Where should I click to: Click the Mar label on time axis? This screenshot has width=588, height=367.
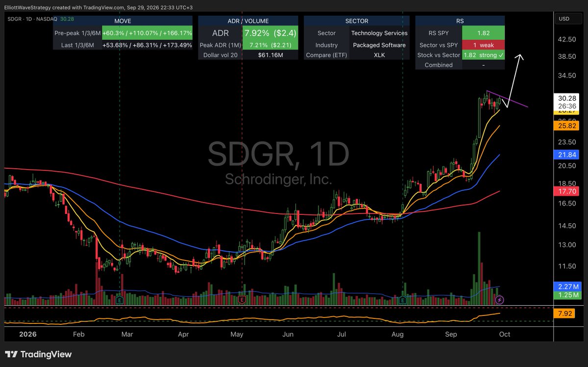coord(127,334)
